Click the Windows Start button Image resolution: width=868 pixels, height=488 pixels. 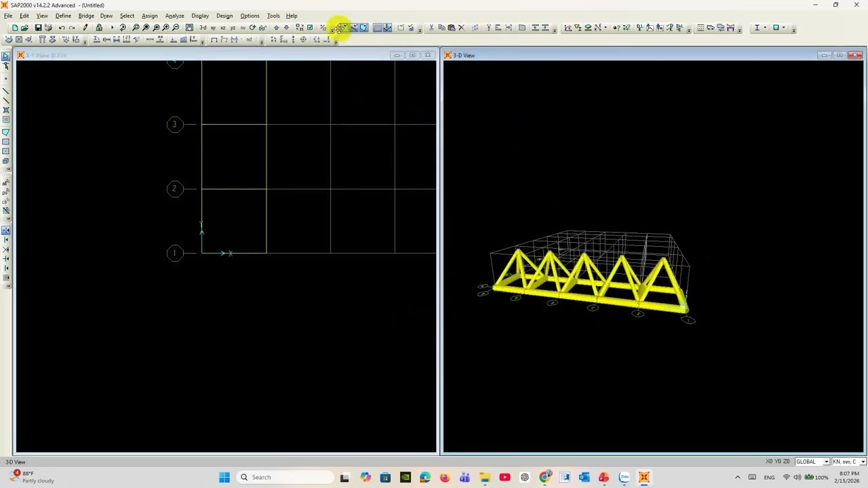tap(224, 477)
